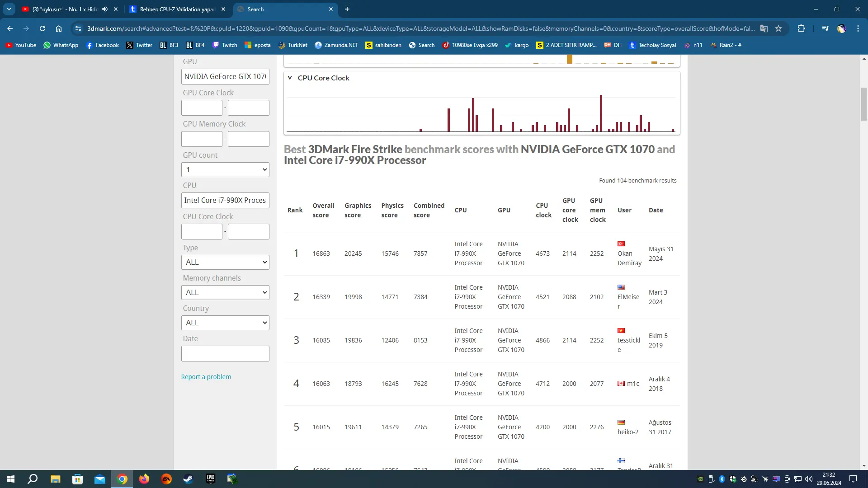Open the system tray clock and date

coord(829,479)
